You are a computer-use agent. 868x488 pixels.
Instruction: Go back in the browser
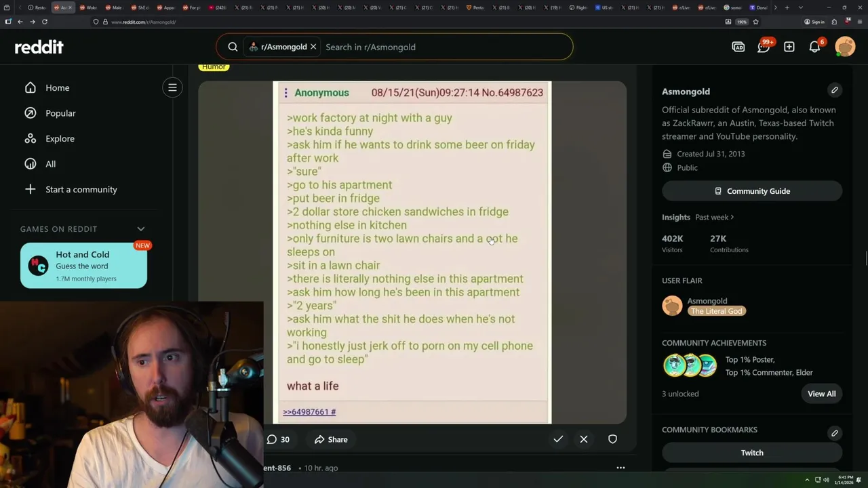tap(20, 22)
